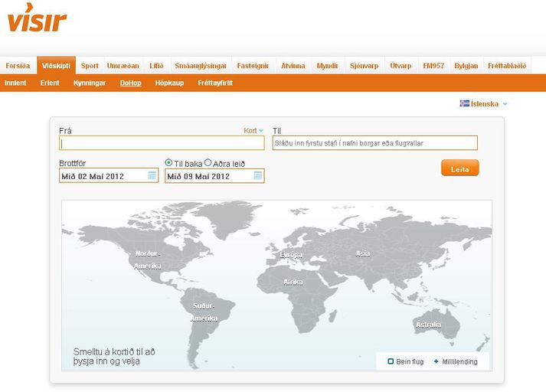Open the Forsíða tab
This screenshot has height=392, width=546.
point(18,65)
